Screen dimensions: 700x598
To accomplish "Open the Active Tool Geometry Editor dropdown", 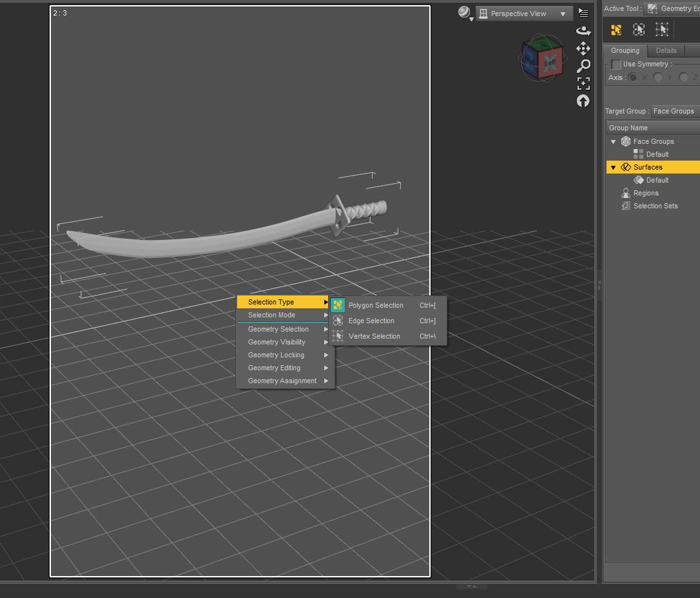I will (672, 8).
